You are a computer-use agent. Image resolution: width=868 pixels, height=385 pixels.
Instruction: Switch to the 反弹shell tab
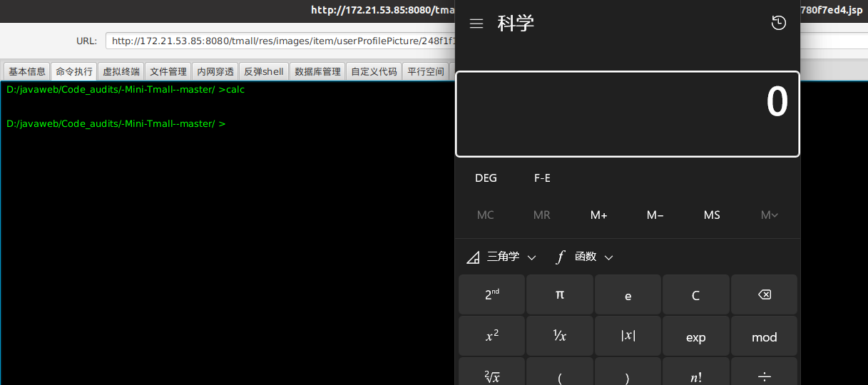pyautogui.click(x=264, y=71)
